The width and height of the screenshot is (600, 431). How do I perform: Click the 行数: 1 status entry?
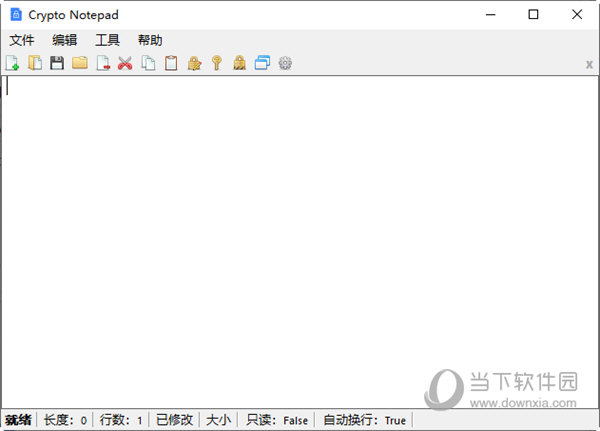pos(121,420)
